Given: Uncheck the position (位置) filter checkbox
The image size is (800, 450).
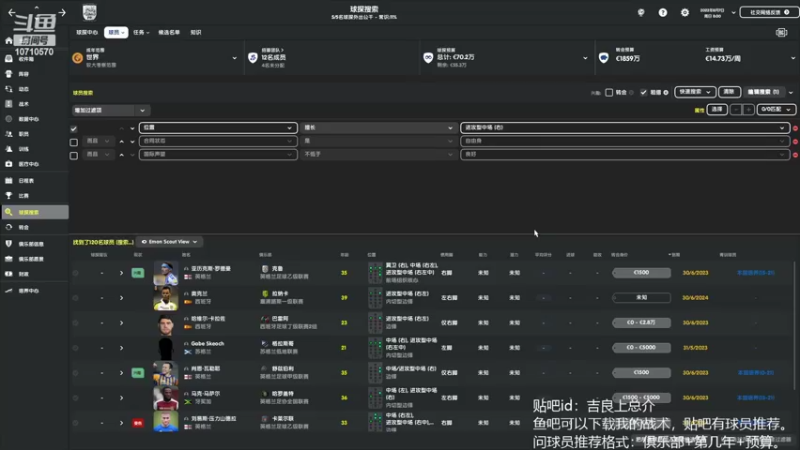Looking at the screenshot, I should tap(73, 129).
